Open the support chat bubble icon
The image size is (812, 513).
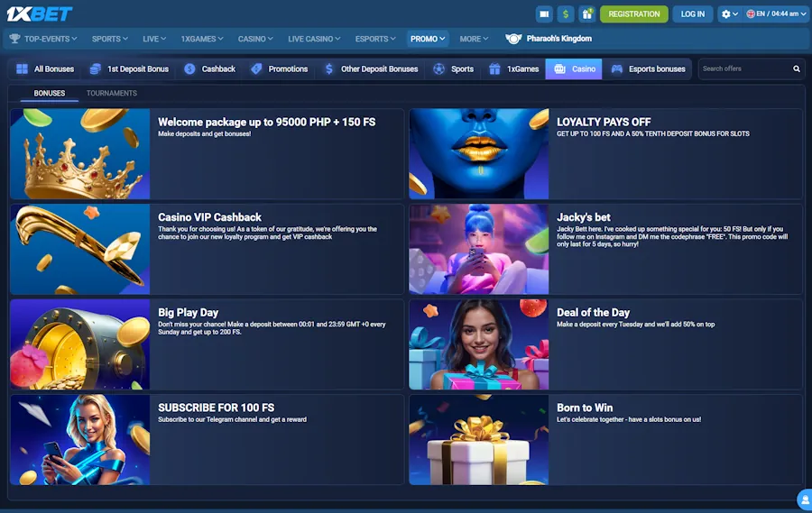[804, 499]
